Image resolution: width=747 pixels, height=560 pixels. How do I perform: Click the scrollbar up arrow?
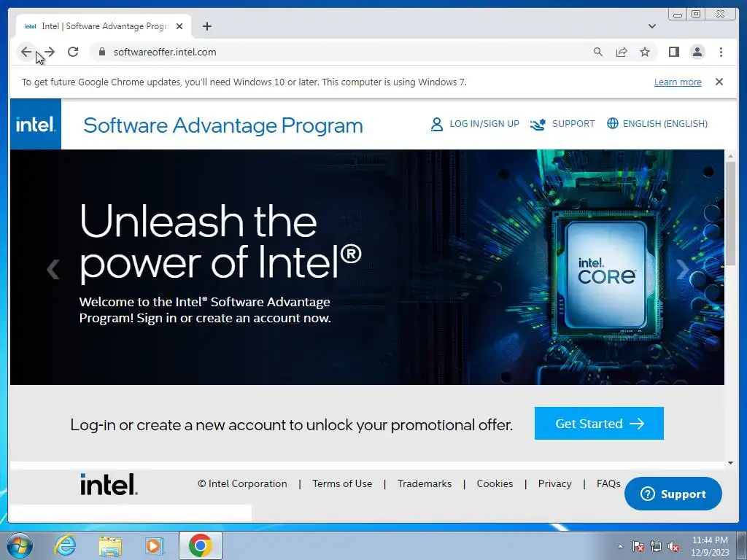click(730, 156)
